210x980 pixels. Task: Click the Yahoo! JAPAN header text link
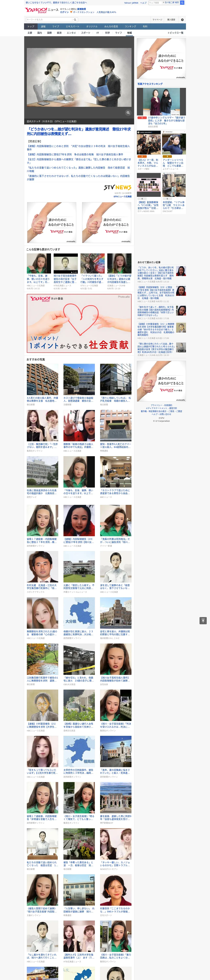(x=131, y=3)
